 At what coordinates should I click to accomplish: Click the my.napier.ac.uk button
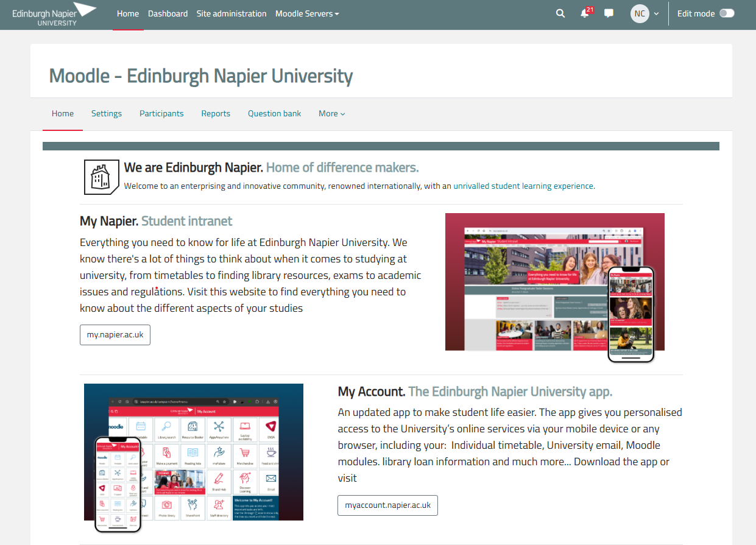tap(115, 335)
